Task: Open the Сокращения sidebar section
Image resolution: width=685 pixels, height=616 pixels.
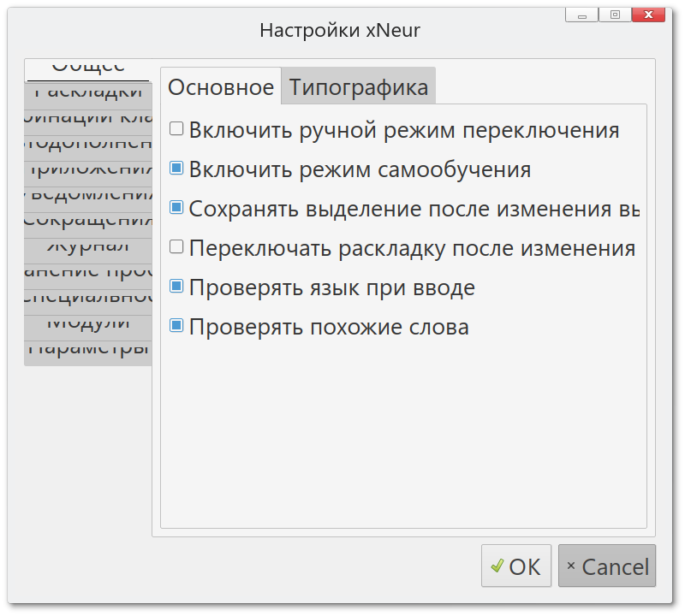Action: pos(88,225)
